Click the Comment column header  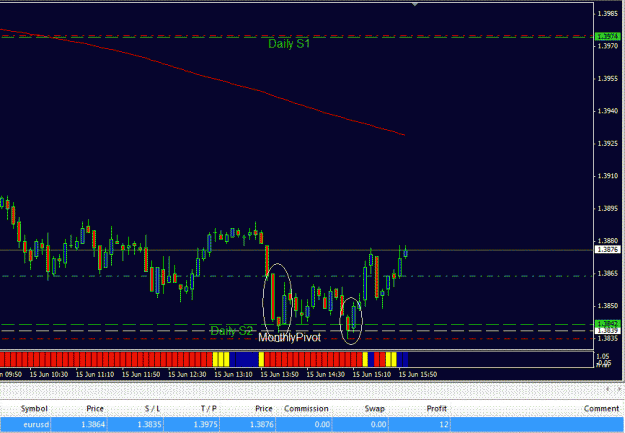coord(601,409)
